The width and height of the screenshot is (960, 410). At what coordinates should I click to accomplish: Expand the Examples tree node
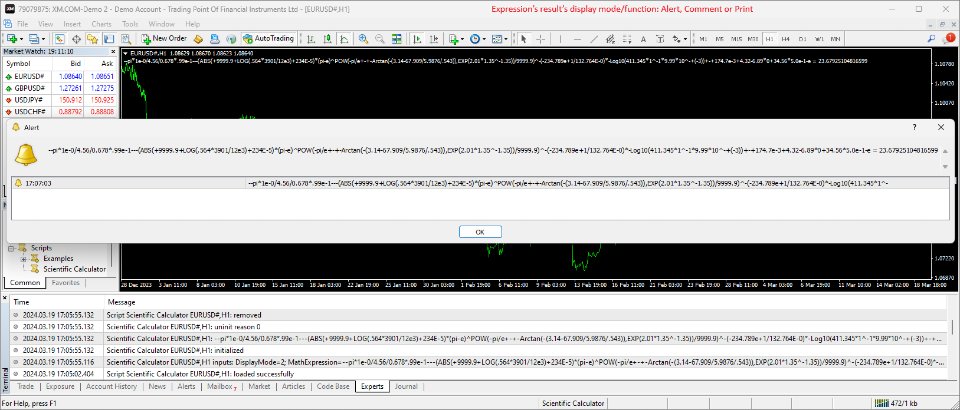[24, 258]
